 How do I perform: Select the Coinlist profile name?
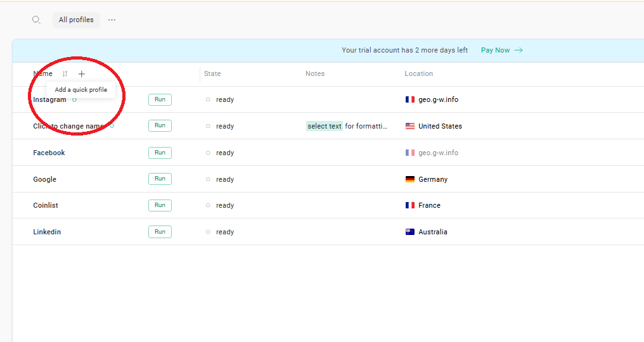(45, 205)
